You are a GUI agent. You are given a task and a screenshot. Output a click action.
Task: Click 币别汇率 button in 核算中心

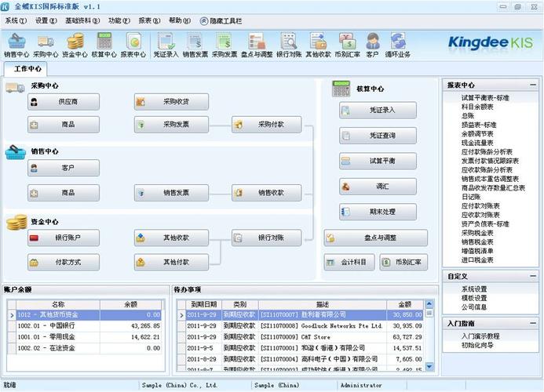403,263
